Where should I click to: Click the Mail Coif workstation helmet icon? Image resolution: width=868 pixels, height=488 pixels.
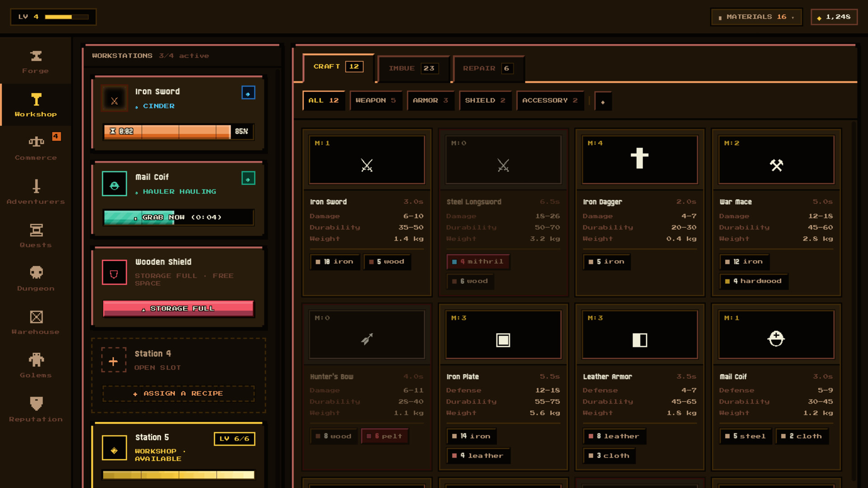114,184
